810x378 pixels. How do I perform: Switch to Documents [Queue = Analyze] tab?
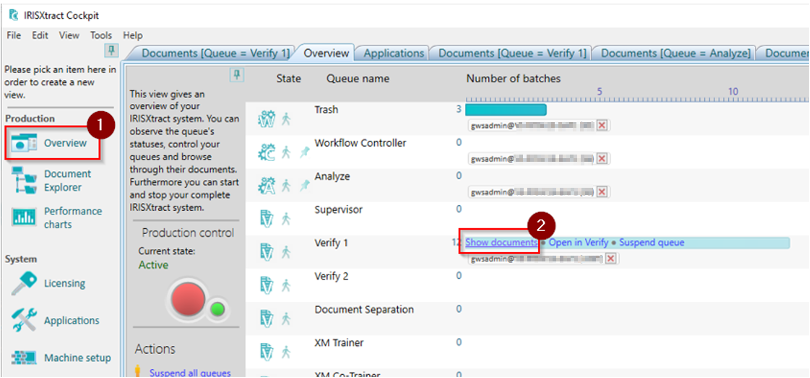coord(675,53)
